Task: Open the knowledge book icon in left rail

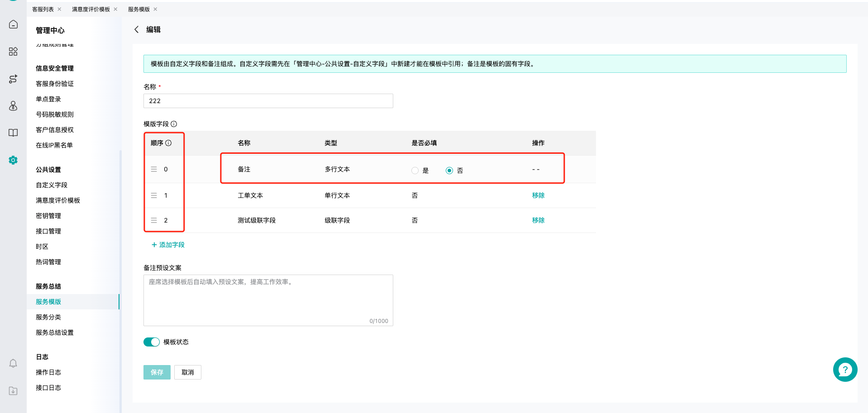Action: pyautogui.click(x=13, y=133)
